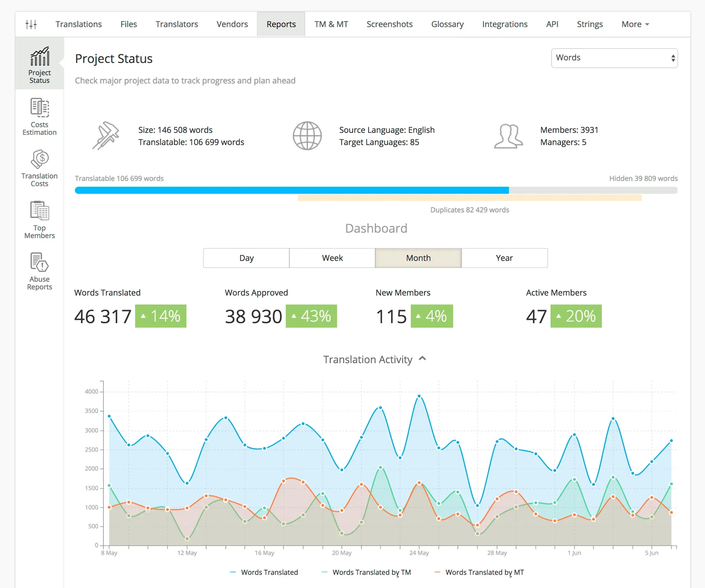Click the beige duplicates bar
The height and width of the screenshot is (588, 705).
tap(469, 198)
